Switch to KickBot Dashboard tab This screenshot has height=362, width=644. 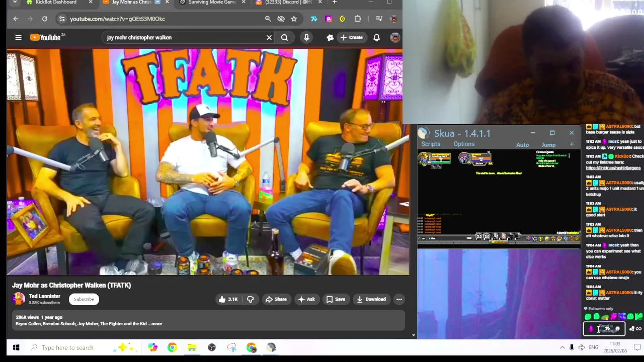(56, 3)
